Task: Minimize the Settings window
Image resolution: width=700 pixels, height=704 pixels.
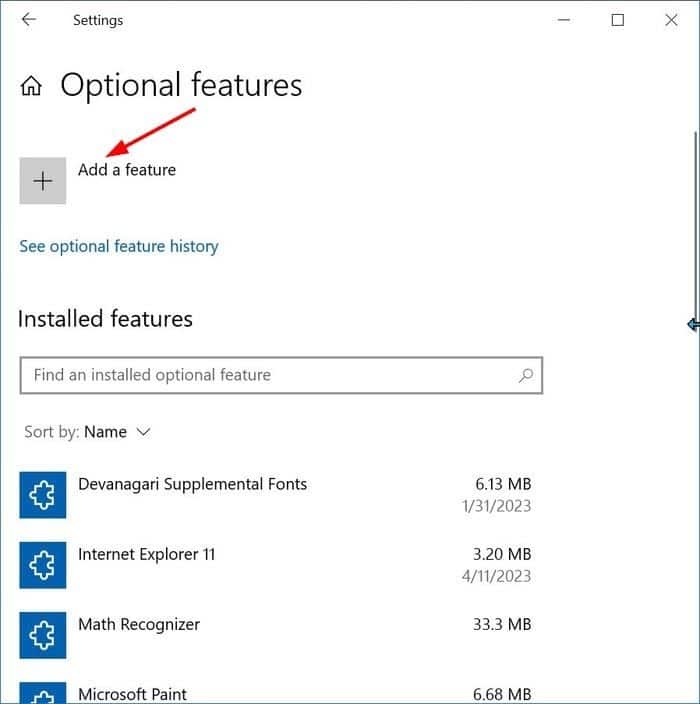Action: pos(564,20)
